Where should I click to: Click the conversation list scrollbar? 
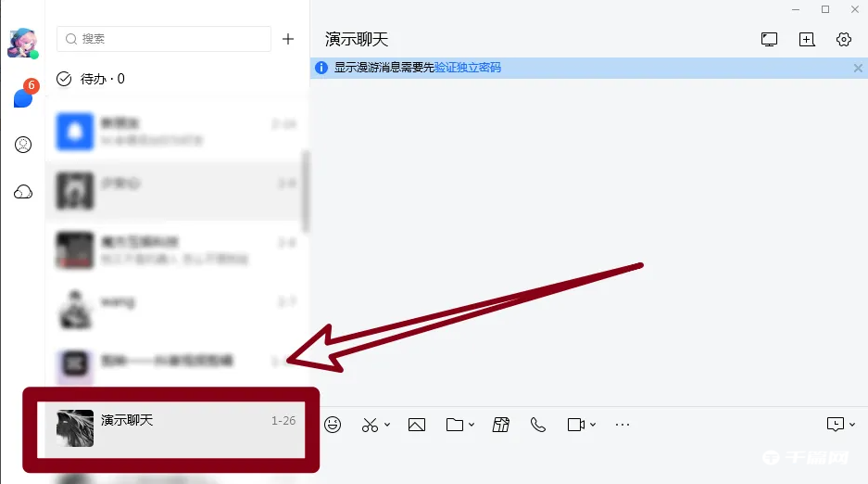tap(306, 191)
